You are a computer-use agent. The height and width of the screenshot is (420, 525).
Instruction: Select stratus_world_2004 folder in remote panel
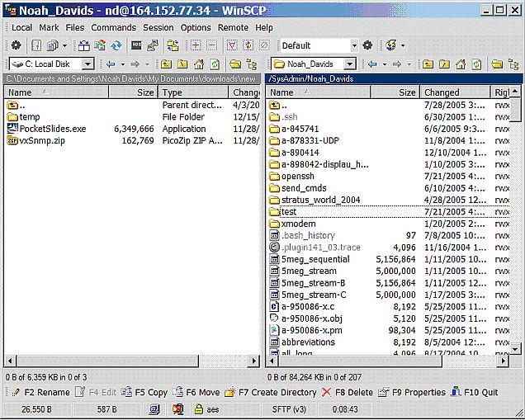coord(315,201)
